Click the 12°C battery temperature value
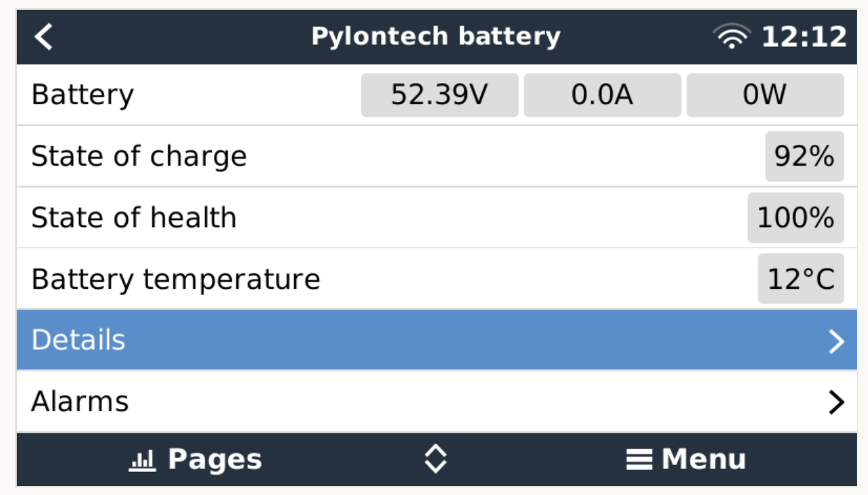 [801, 280]
